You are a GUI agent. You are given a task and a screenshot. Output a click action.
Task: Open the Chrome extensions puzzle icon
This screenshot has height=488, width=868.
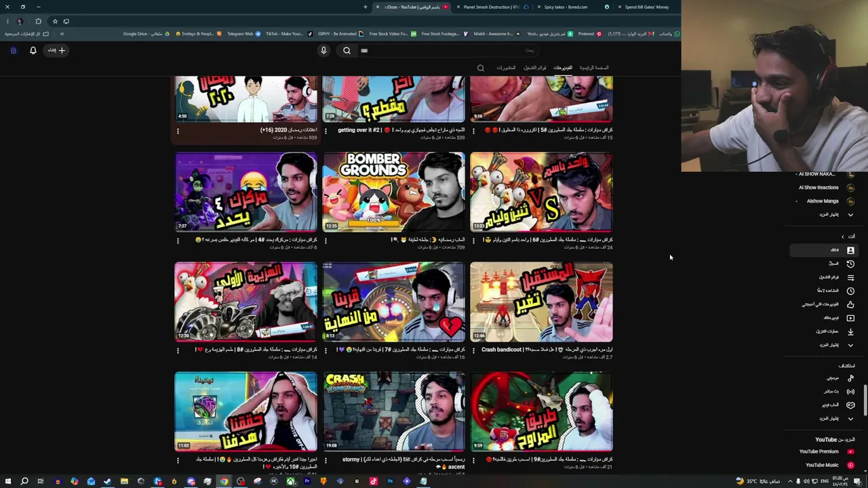38,21
